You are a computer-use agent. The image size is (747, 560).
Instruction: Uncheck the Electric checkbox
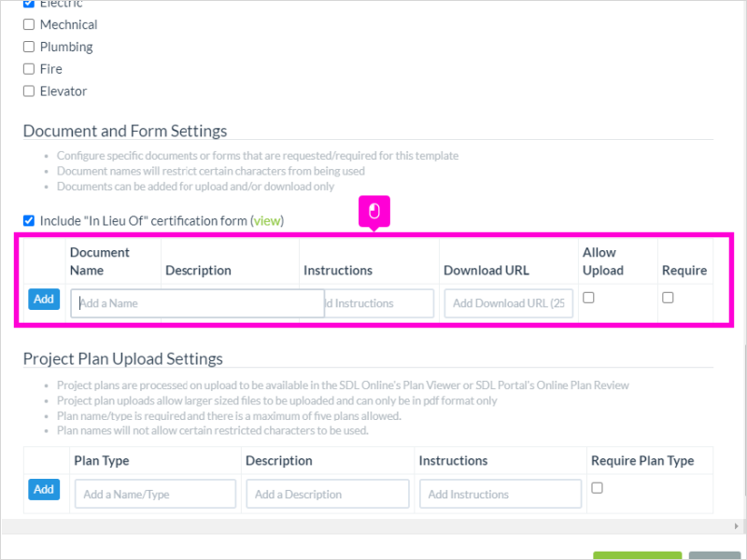(29, 4)
